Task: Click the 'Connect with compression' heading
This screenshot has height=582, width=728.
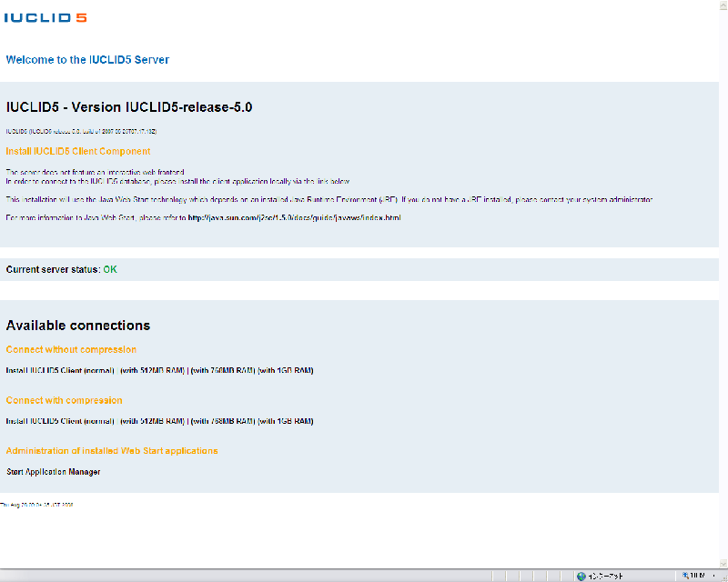Action: pyautogui.click(x=64, y=400)
